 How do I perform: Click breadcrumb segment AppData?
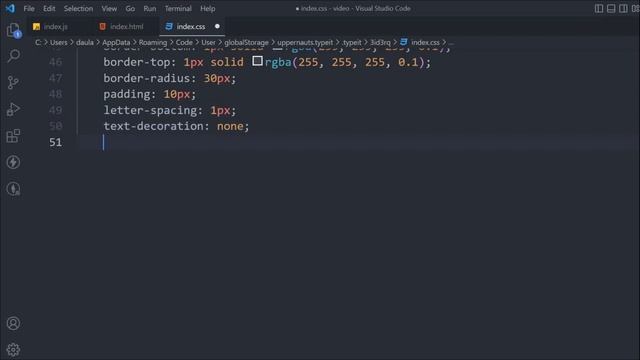(116, 42)
